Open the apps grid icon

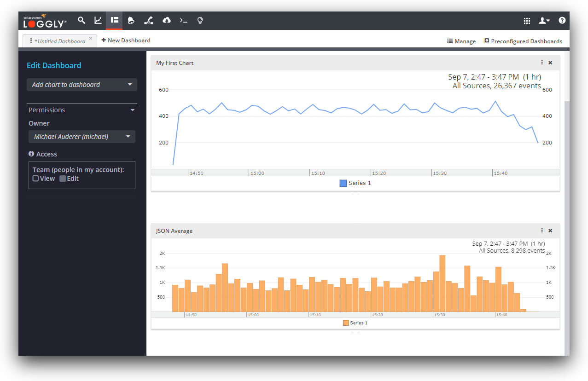[x=527, y=21]
